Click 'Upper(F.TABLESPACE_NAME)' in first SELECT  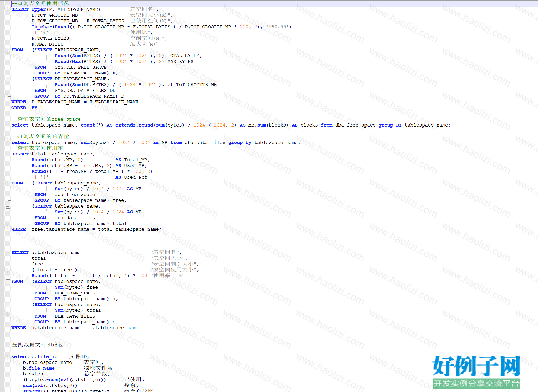coord(66,9)
